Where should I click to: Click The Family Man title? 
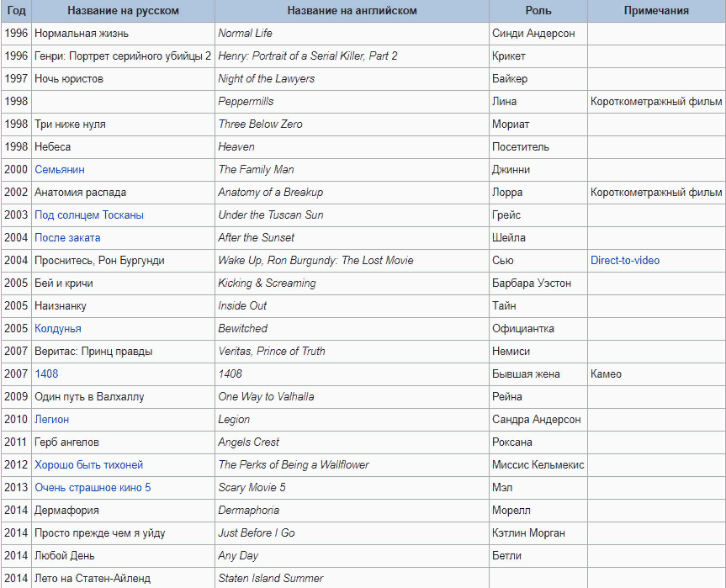point(256,169)
